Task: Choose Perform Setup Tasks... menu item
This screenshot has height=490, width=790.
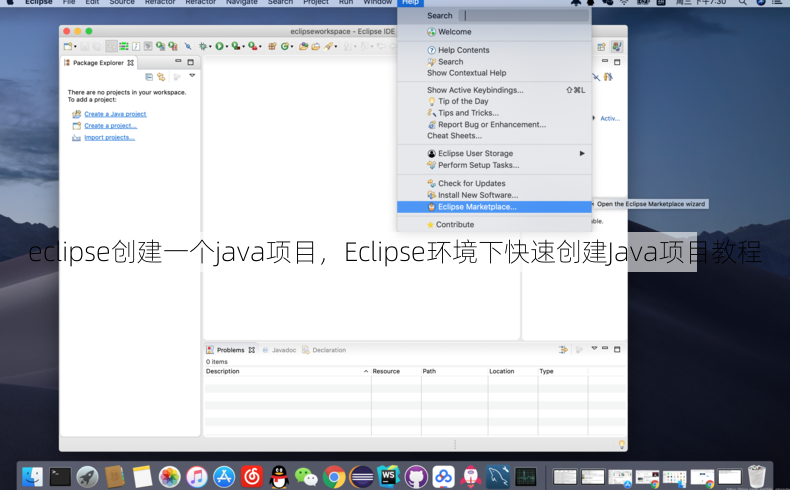Action: pos(494,165)
